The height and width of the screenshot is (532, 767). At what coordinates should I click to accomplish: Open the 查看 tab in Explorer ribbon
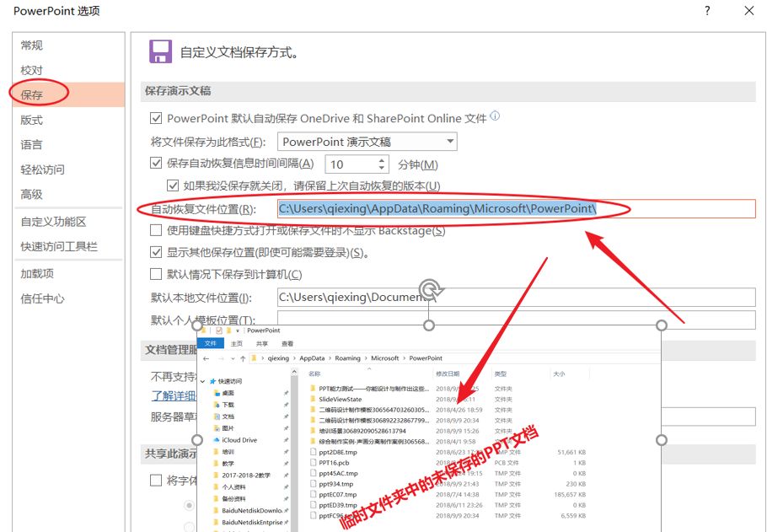[287, 344]
